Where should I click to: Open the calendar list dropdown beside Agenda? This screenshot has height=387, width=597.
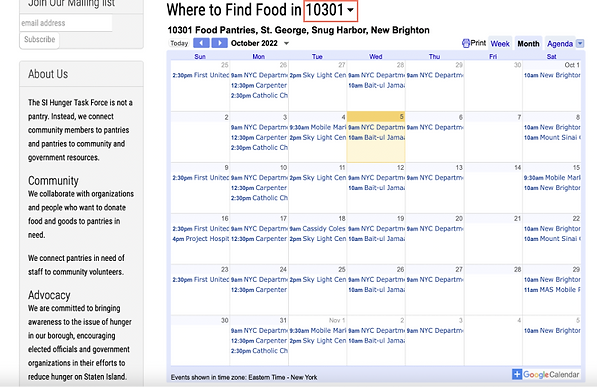click(580, 43)
